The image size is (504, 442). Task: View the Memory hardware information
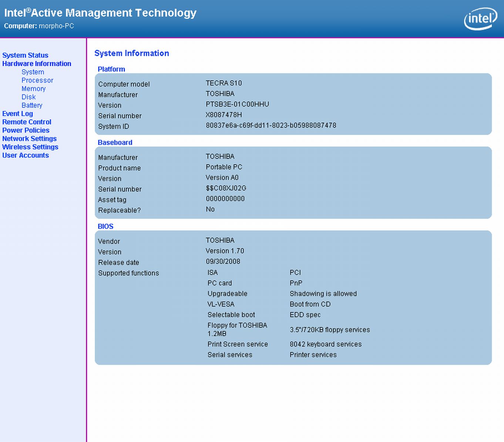coord(33,89)
